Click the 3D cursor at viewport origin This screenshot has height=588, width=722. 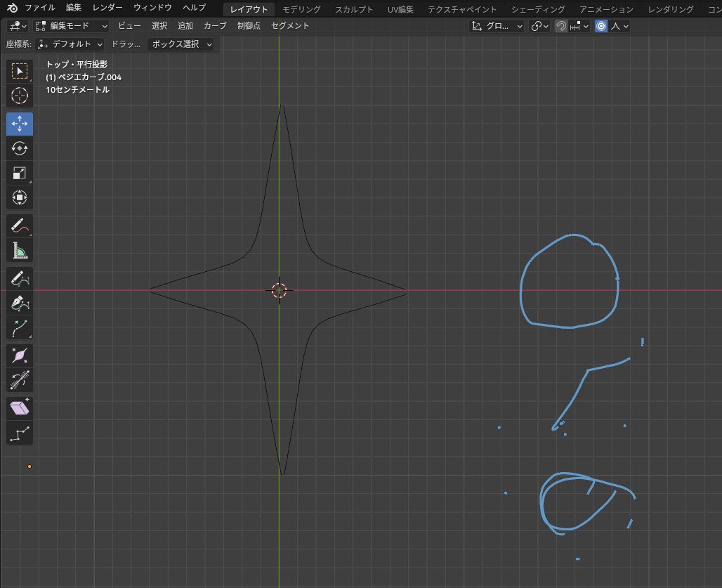coord(279,290)
